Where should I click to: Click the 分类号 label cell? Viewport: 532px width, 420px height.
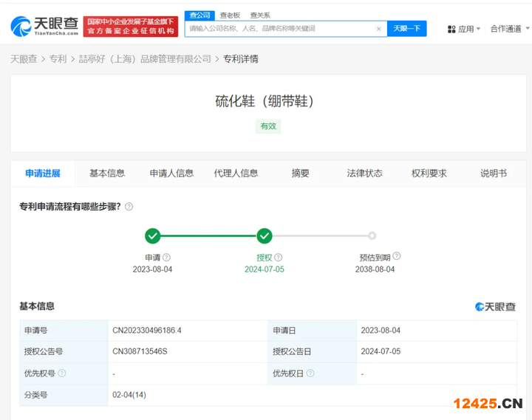(64, 395)
